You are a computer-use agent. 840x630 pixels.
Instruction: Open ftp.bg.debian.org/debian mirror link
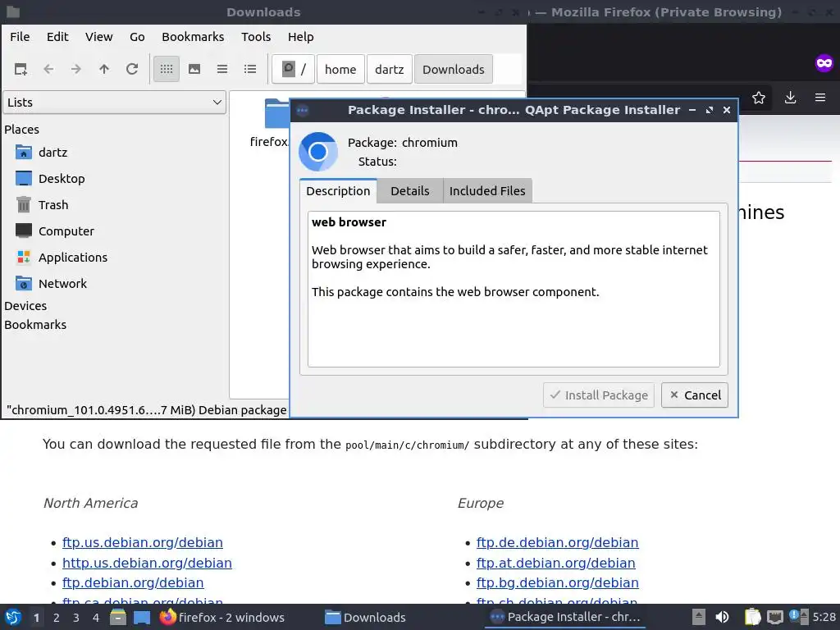click(x=558, y=583)
